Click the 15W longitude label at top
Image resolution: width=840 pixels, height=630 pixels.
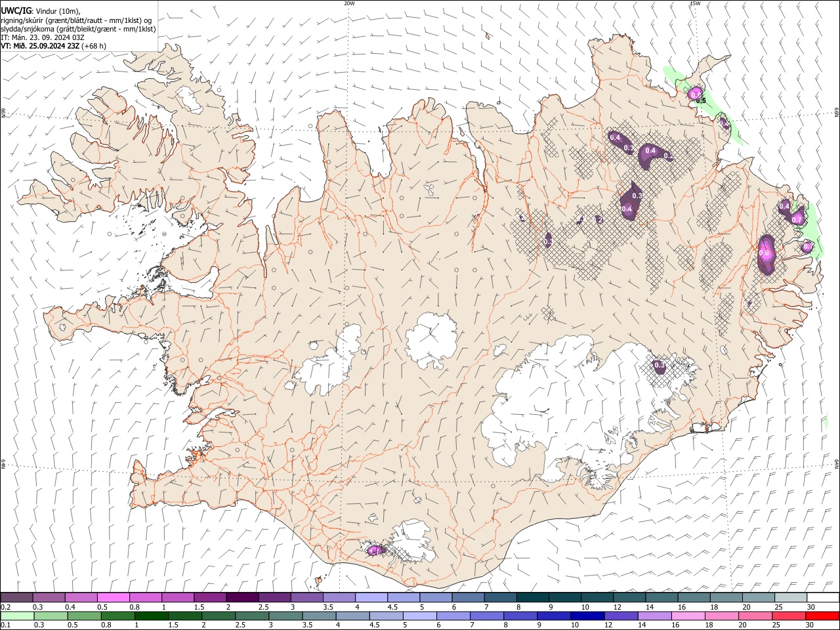click(695, 3)
